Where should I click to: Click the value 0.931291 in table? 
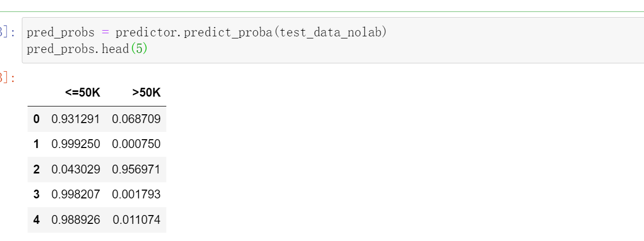point(75,119)
